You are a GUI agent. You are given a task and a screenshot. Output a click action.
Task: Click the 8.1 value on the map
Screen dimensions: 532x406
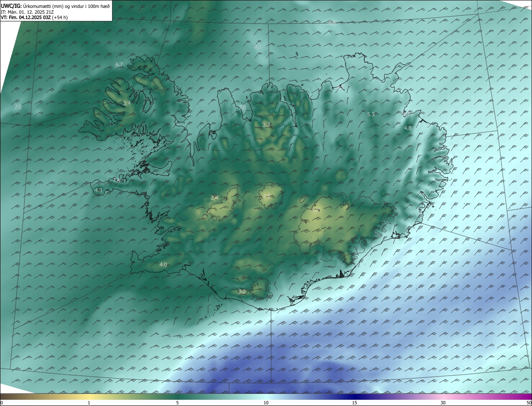coord(258,47)
